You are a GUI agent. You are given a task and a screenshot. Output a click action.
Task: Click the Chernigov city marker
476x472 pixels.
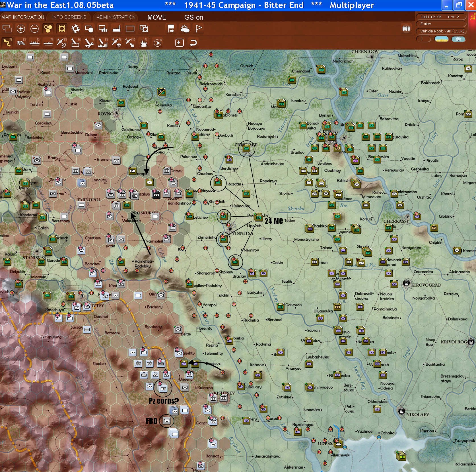coord(372,57)
